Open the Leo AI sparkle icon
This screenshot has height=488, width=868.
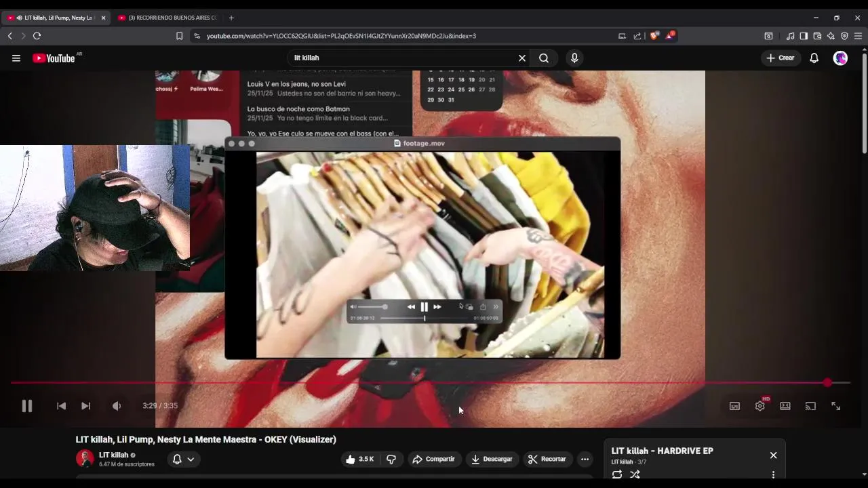831,36
